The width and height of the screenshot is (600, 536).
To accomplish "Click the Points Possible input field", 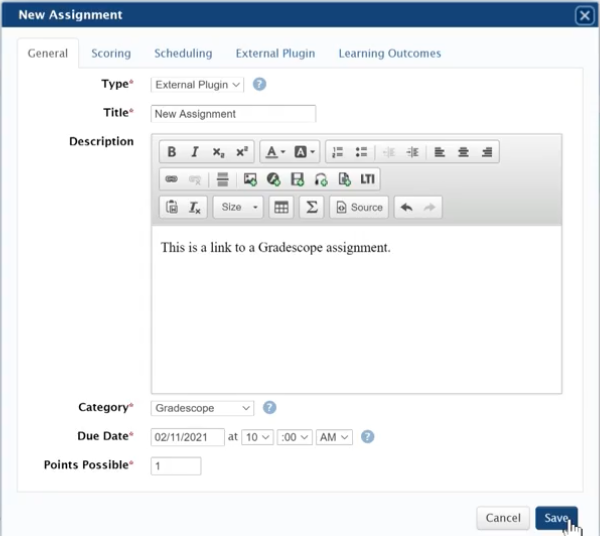I will (176, 466).
